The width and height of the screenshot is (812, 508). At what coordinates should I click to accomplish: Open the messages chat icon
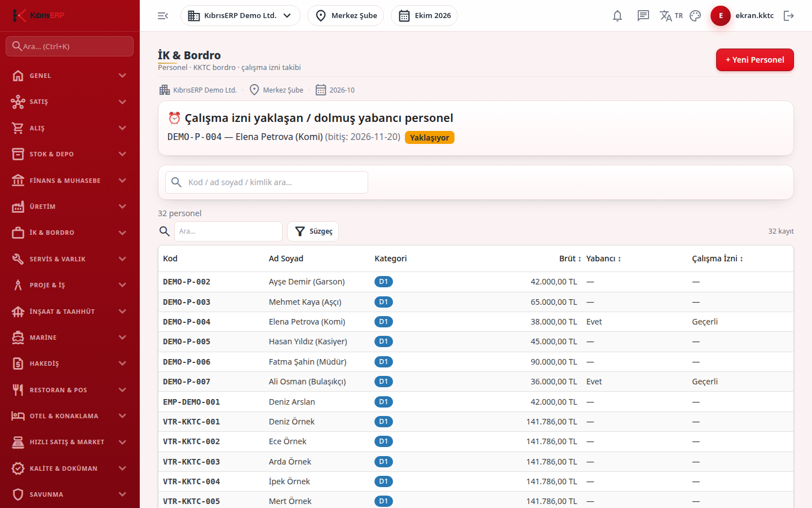(643, 16)
